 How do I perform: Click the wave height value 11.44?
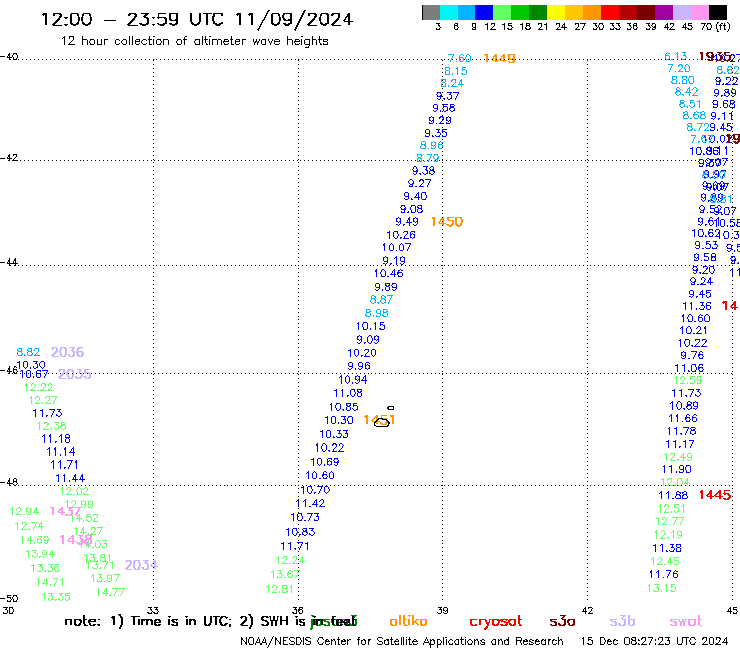pos(70,479)
